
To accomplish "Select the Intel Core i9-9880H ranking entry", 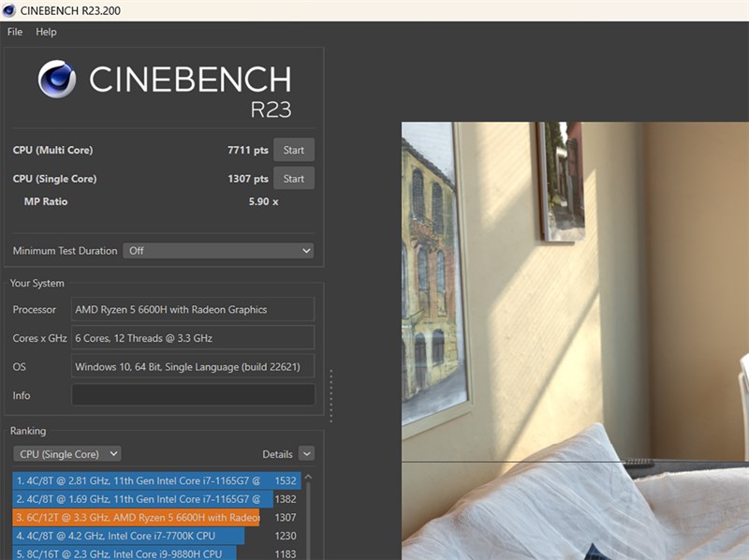I will [156, 553].
